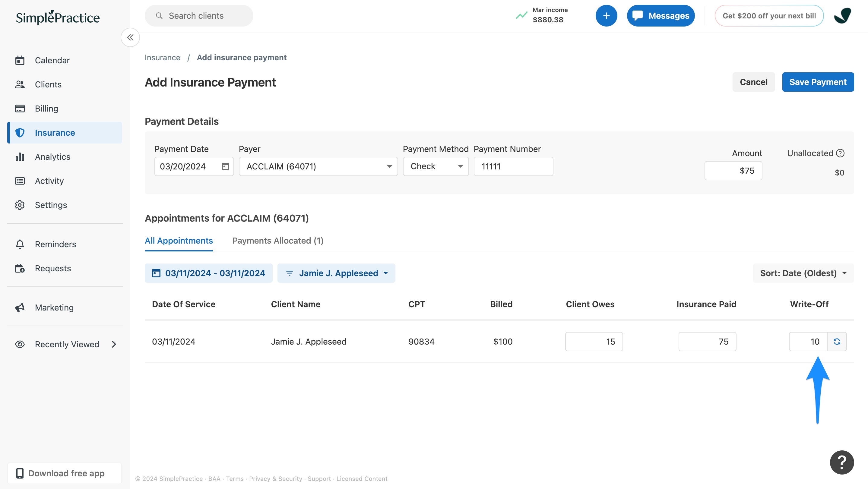Open Clients from the sidebar
The height and width of the screenshot is (489, 868).
tap(65, 84)
